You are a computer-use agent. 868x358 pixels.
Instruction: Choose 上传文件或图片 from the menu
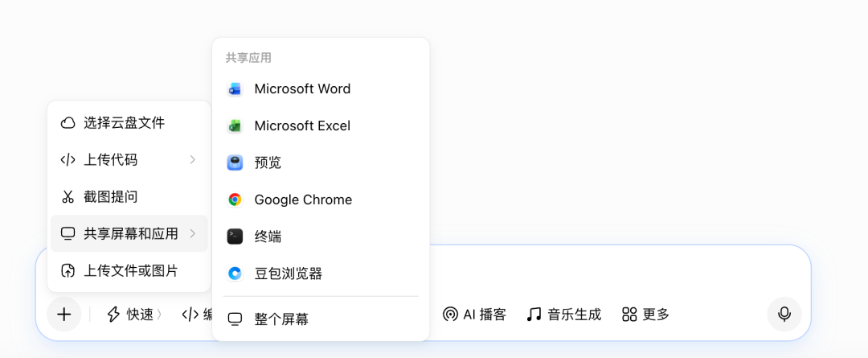click(129, 271)
